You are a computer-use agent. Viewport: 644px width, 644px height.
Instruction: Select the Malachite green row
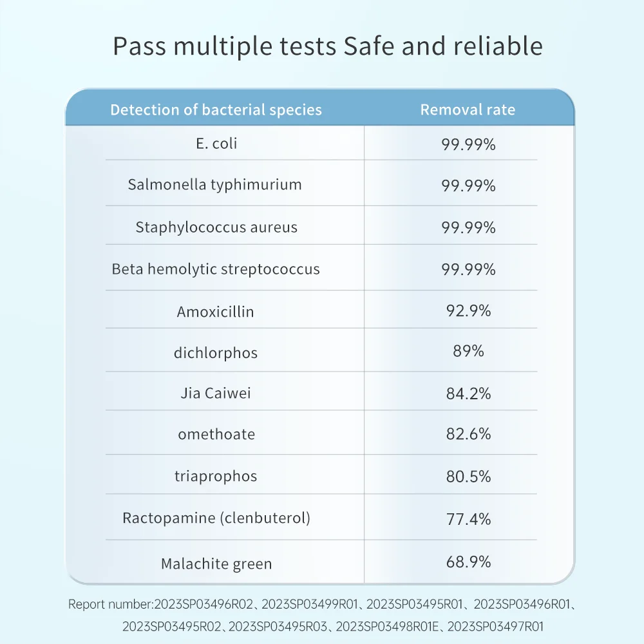pyautogui.click(x=216, y=564)
